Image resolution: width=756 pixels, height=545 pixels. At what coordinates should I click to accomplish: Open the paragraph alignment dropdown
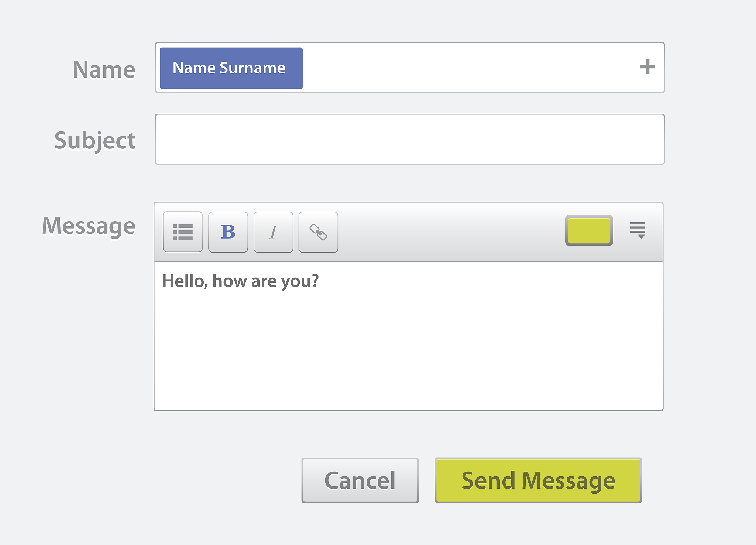[638, 230]
